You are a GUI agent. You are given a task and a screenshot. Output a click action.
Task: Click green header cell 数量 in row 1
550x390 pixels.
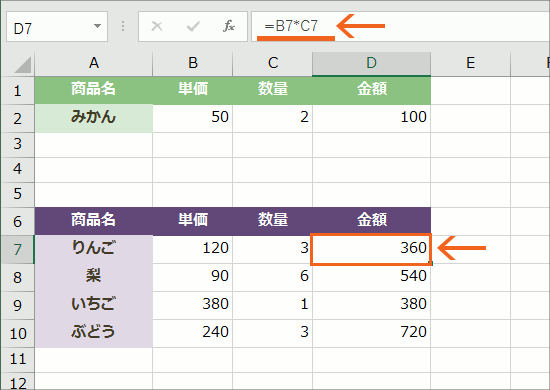click(x=273, y=90)
